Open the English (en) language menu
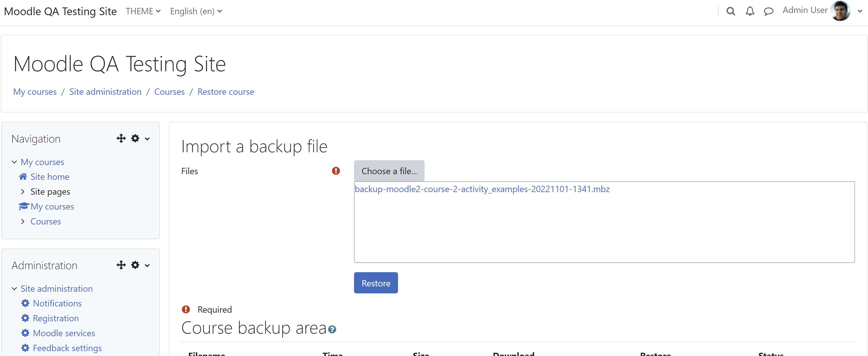This screenshot has height=356, width=868. (196, 11)
